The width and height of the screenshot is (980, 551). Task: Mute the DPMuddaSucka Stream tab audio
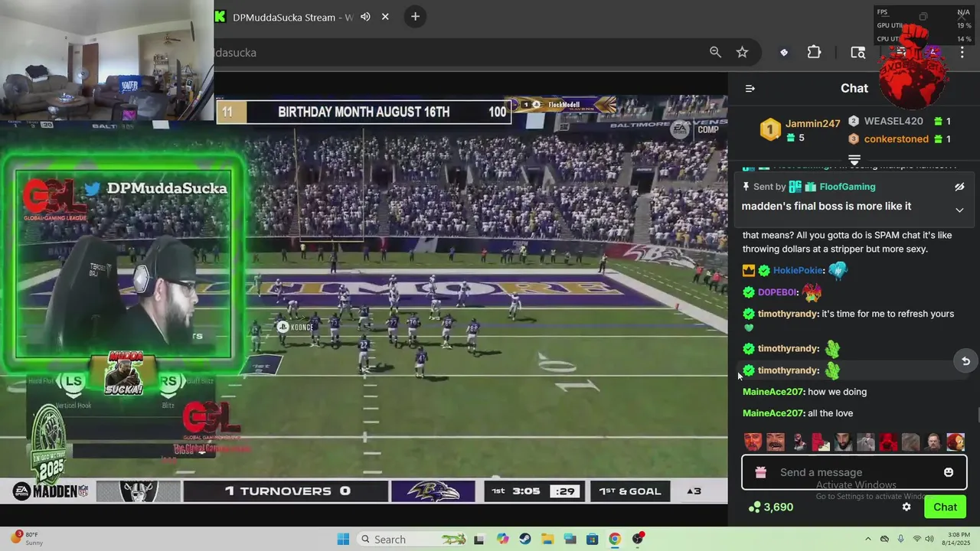pos(365,17)
